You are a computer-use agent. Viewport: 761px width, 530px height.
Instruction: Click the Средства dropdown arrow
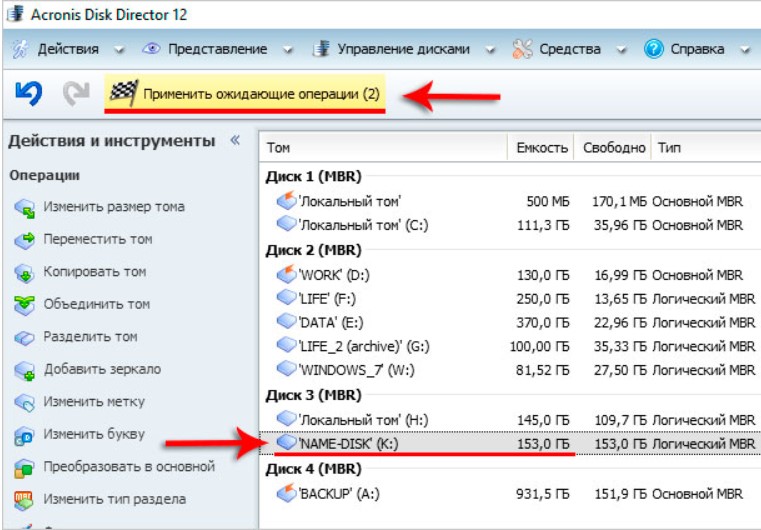click(x=621, y=50)
